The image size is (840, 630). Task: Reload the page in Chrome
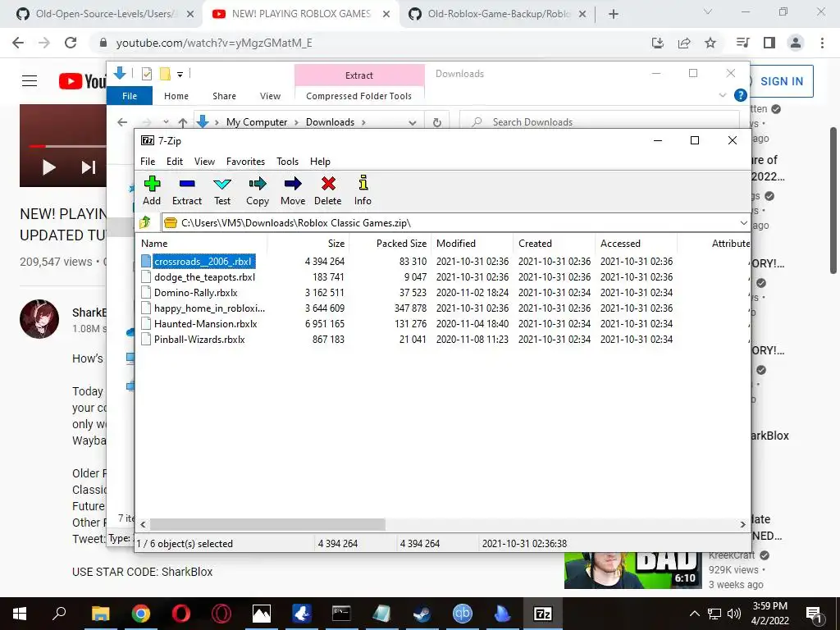71,43
